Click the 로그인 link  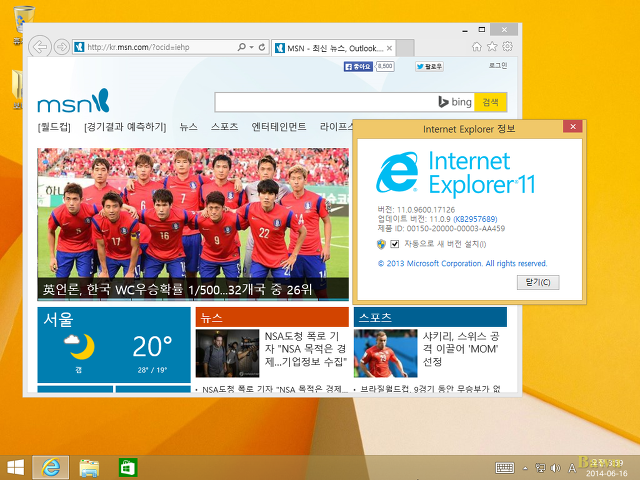[x=498, y=65]
